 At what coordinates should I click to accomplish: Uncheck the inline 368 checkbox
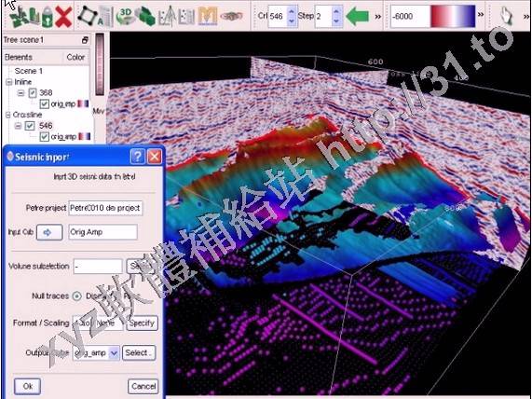(33, 92)
